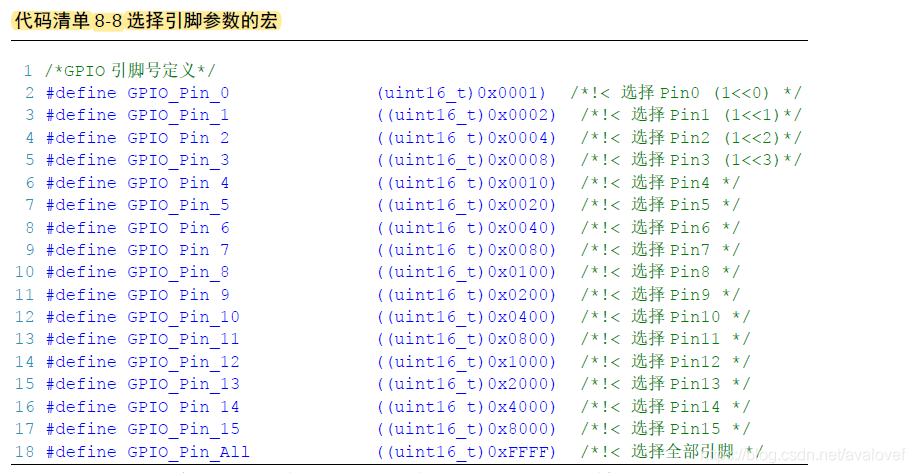915x473 pixels.
Task: Click the macro name GPIO_Pin_0
Action: (179, 93)
